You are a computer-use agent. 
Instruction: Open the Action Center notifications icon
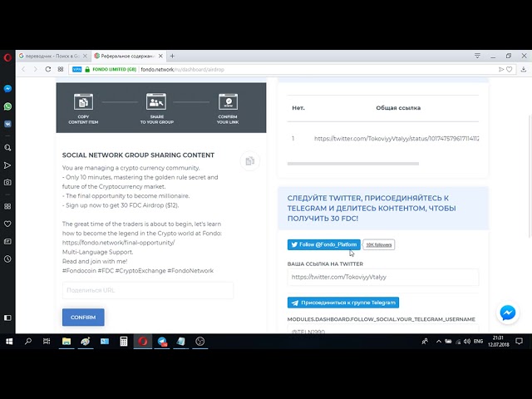click(519, 342)
